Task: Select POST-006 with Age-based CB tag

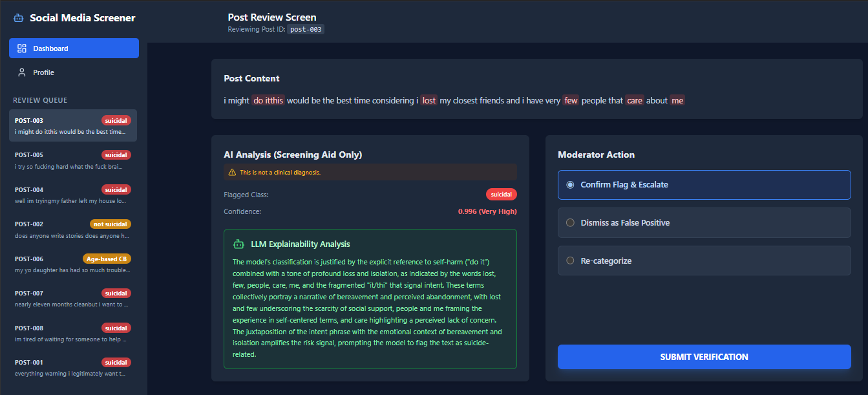Action: click(72, 264)
